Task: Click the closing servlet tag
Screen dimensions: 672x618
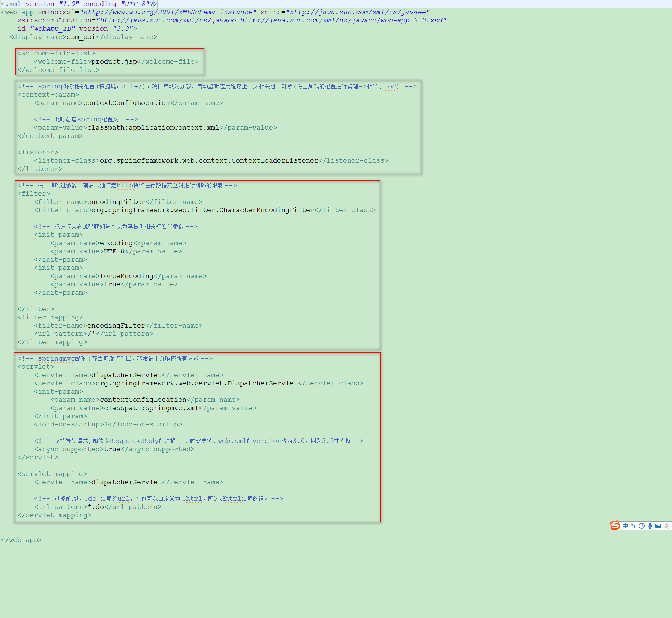Action: (x=38, y=458)
